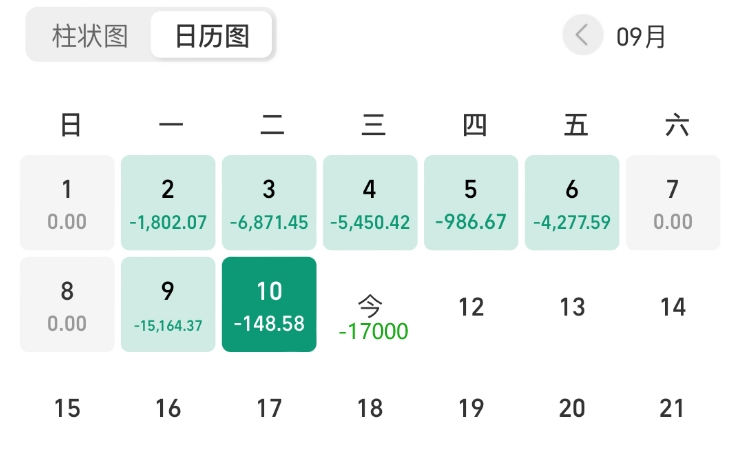Click the 五 Friday column header
This screenshot has width=748, height=458.
pos(576,125)
